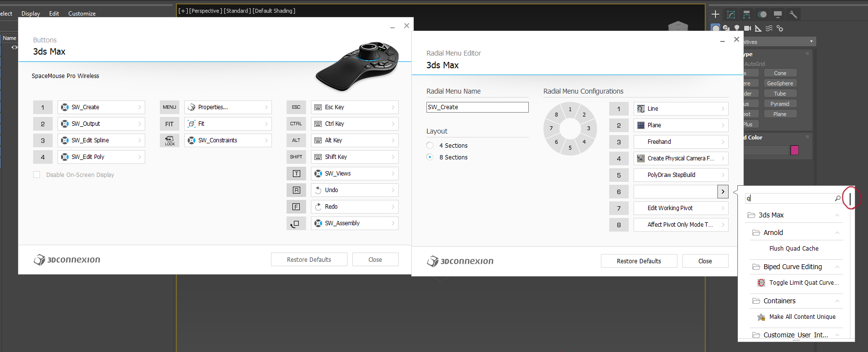Image resolution: width=868 pixels, height=352 pixels.
Task: Collapse the Biped Curve Editing category
Action: [x=837, y=267]
